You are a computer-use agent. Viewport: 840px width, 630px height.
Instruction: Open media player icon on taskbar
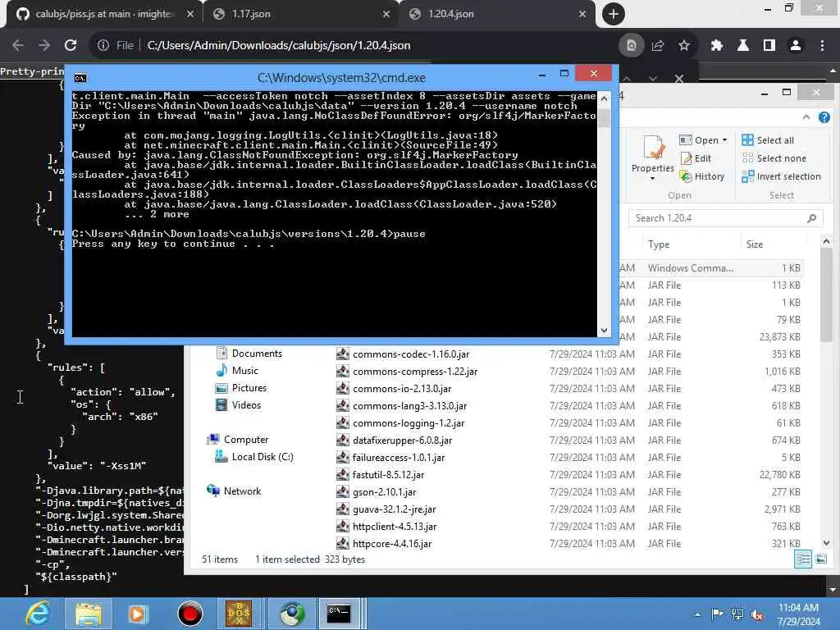click(137, 614)
